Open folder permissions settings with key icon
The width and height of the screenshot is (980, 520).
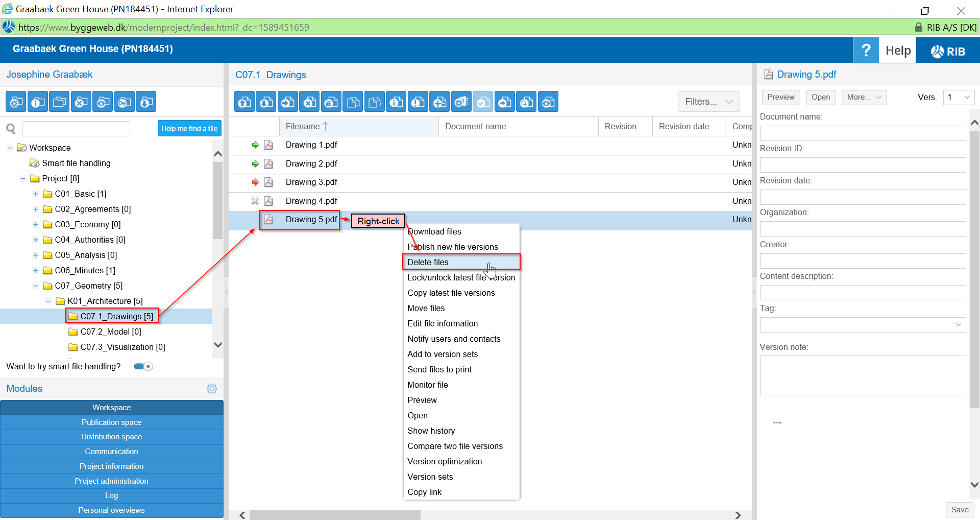(124, 102)
